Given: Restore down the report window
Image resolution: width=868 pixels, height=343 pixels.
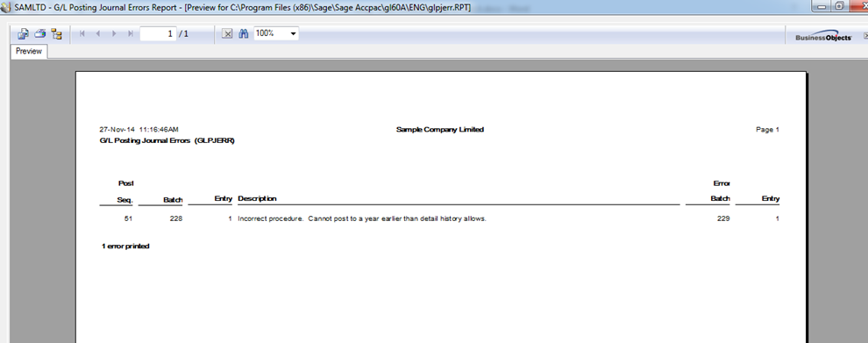Looking at the screenshot, I should [x=839, y=6].
